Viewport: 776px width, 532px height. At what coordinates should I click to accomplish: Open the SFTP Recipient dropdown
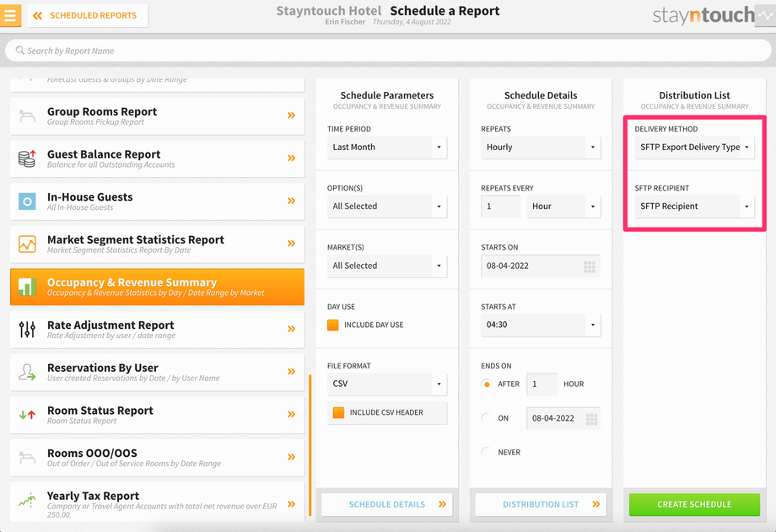tap(695, 207)
